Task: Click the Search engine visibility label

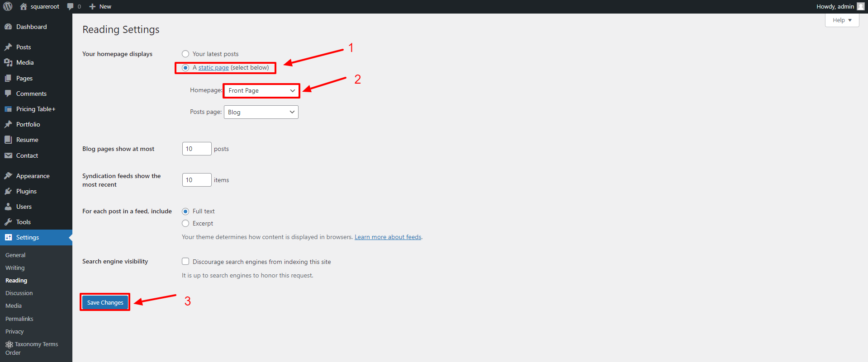Action: coord(115,261)
